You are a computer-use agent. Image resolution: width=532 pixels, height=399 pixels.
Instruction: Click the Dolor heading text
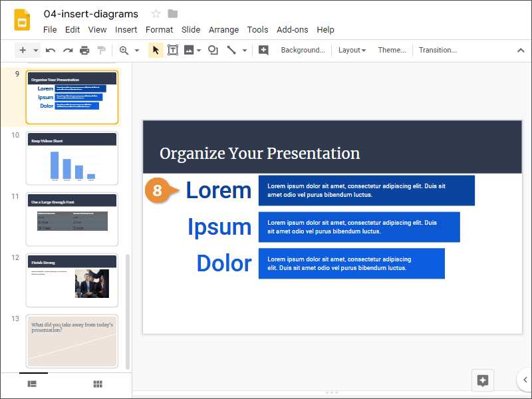(224, 263)
